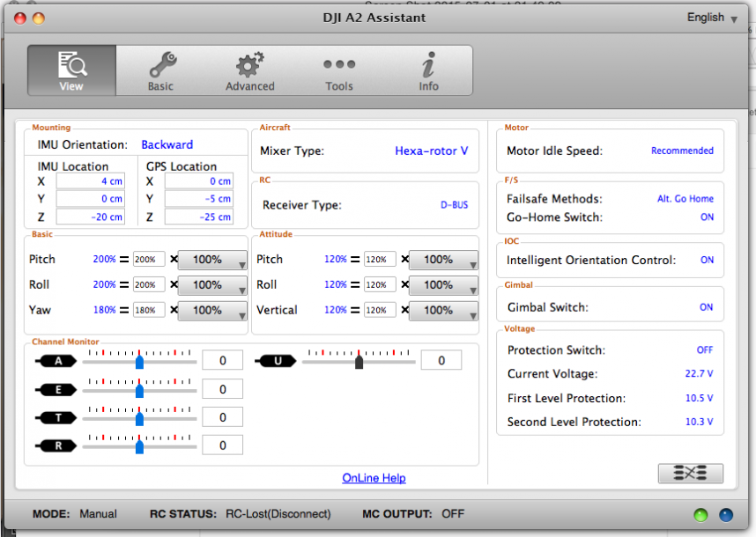Click the OnLine Help link

coord(374,478)
